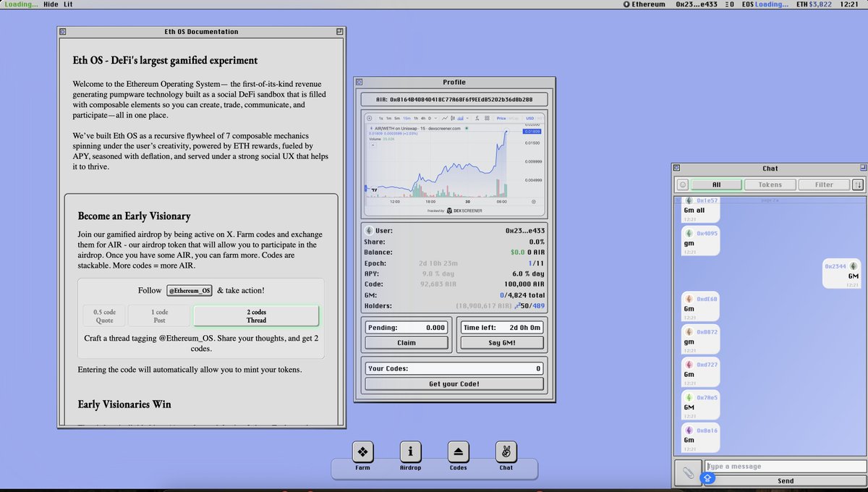
Task: Click avatar icon of user 0xdE68
Action: [689, 299]
